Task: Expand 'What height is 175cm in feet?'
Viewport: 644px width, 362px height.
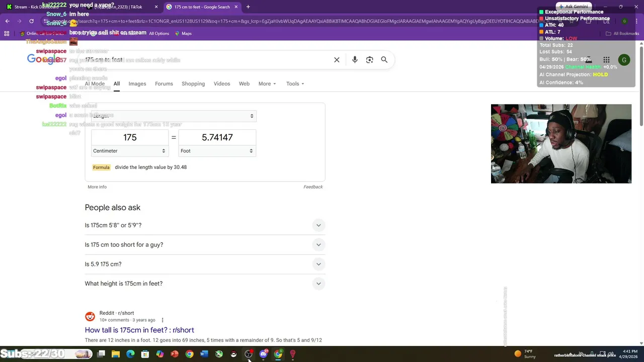Action: click(205, 284)
